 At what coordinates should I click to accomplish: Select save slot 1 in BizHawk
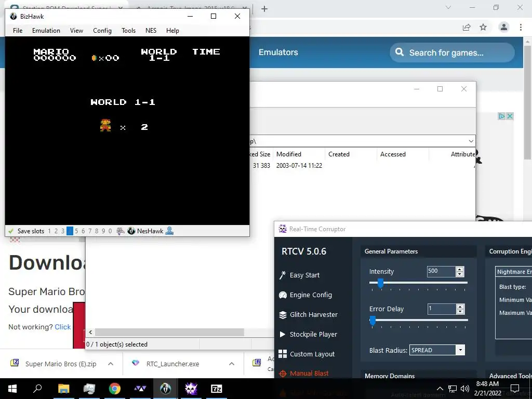pyautogui.click(x=49, y=231)
